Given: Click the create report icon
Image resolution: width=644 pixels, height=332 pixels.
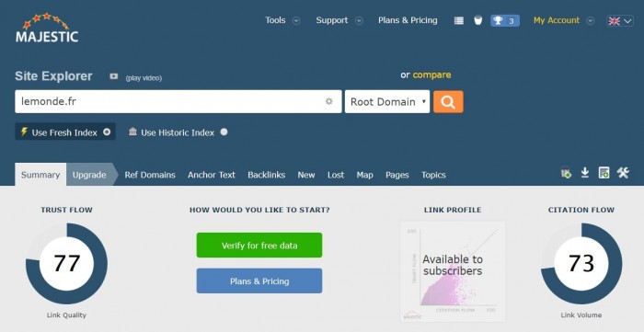Looking at the screenshot, I should [x=604, y=173].
